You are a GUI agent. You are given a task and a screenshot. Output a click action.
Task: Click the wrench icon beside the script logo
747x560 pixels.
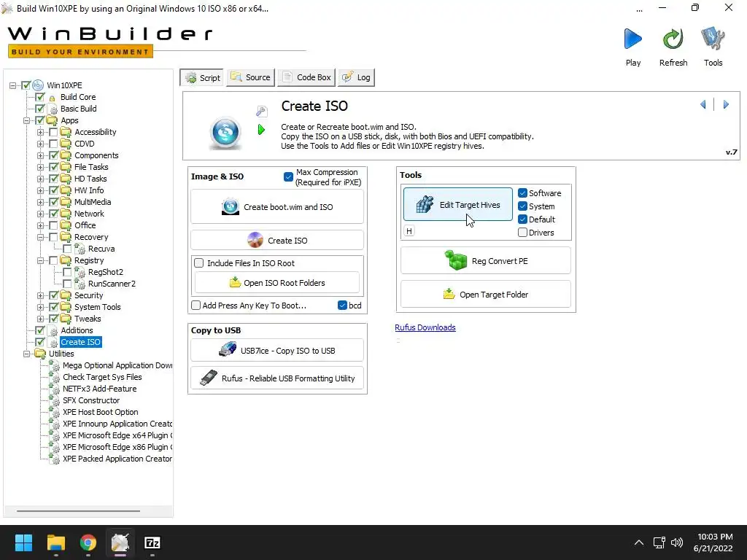click(x=262, y=112)
